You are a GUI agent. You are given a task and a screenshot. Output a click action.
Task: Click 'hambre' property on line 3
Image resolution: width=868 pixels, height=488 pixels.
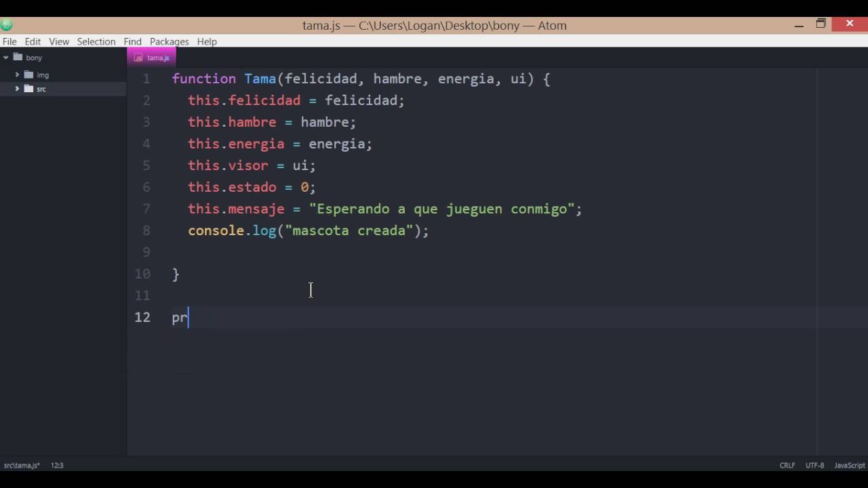pyautogui.click(x=252, y=122)
